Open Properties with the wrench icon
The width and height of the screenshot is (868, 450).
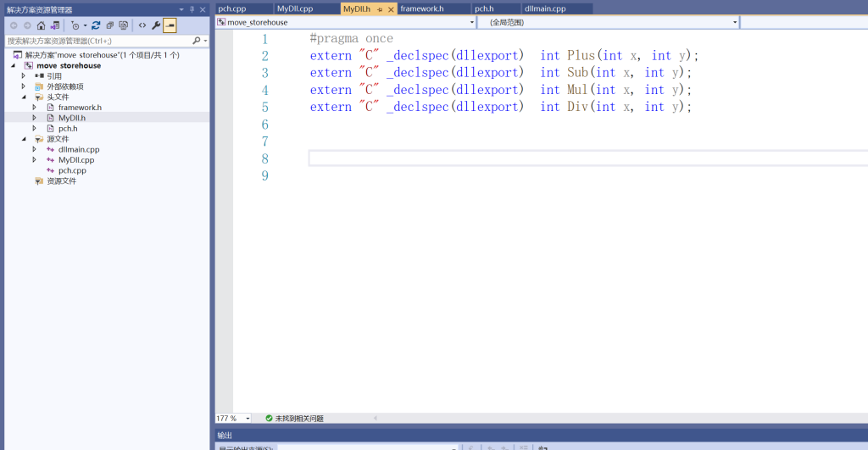(x=156, y=25)
